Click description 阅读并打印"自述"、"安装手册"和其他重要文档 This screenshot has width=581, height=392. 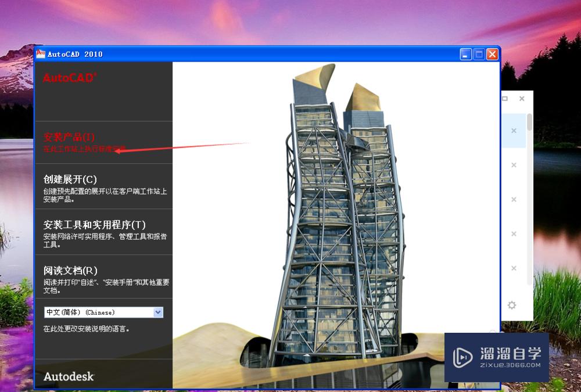click(106, 286)
